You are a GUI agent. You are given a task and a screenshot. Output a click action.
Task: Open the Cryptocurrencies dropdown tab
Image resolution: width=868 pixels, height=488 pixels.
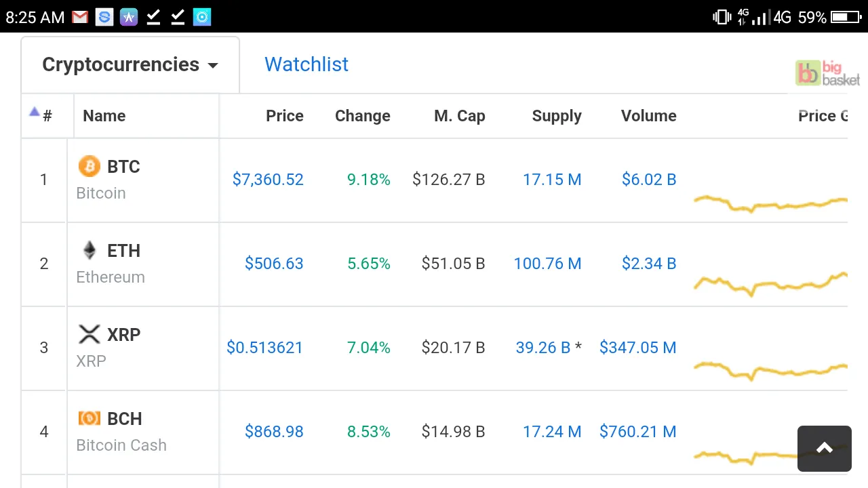click(x=130, y=64)
